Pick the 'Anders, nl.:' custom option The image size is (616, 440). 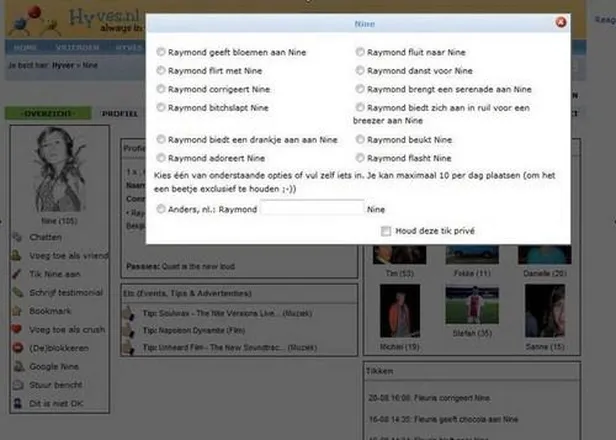pos(163,209)
